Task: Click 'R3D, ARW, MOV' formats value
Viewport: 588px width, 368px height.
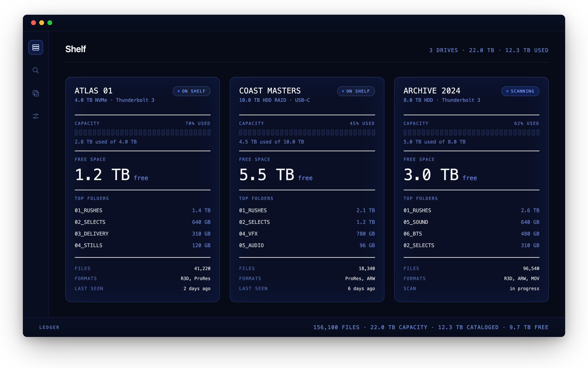Action: click(x=522, y=278)
